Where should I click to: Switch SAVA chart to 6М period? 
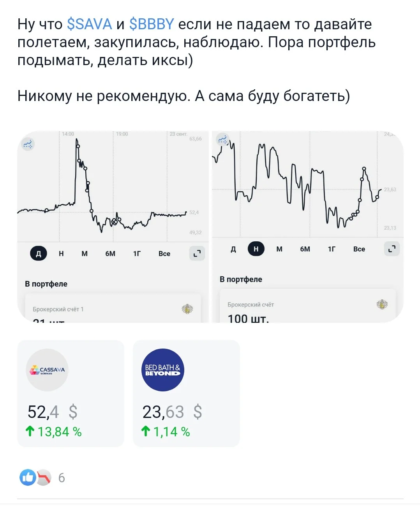(x=110, y=253)
